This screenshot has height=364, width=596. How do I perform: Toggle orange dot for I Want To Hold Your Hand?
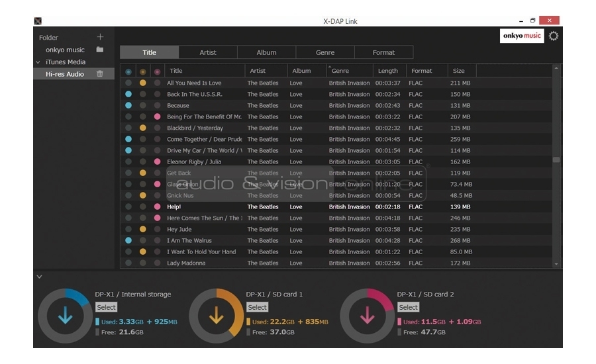[x=142, y=251]
